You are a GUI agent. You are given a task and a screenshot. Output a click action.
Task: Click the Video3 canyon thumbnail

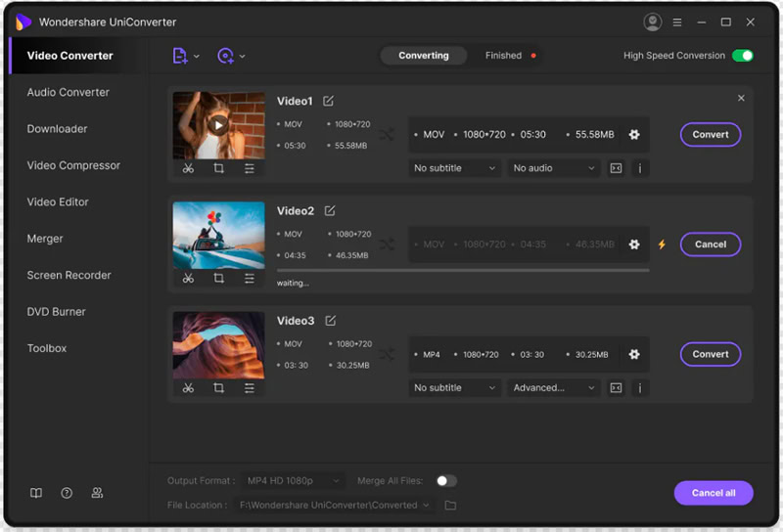pos(218,345)
